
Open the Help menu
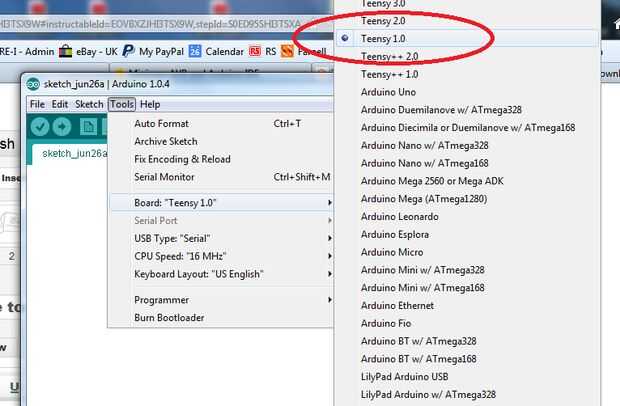(x=150, y=104)
